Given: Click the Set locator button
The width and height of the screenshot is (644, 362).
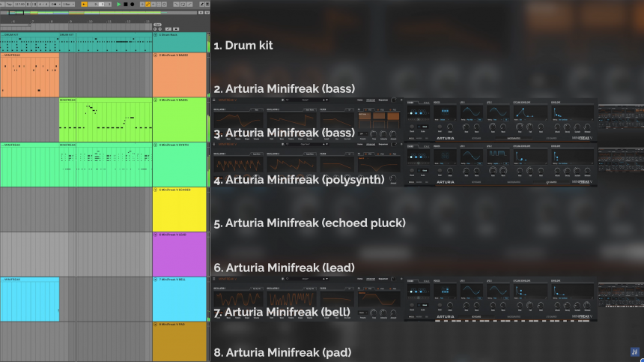Looking at the screenshot, I should tap(157, 25).
